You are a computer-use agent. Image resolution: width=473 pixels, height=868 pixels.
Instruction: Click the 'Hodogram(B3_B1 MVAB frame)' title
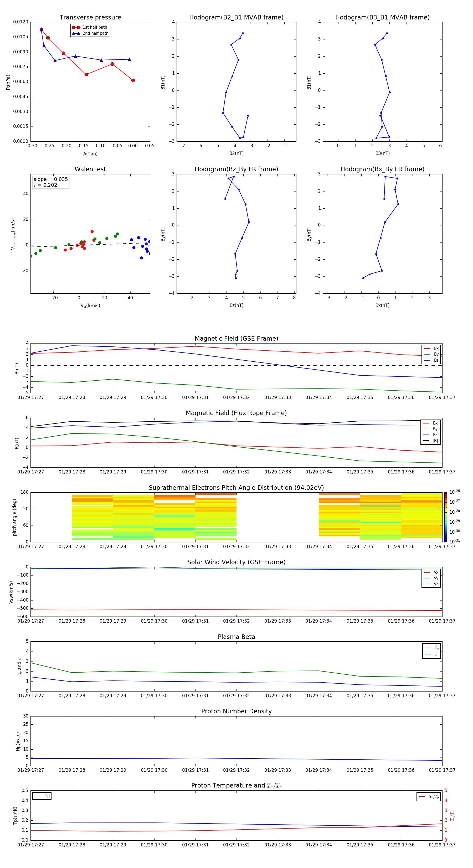pos(382,18)
